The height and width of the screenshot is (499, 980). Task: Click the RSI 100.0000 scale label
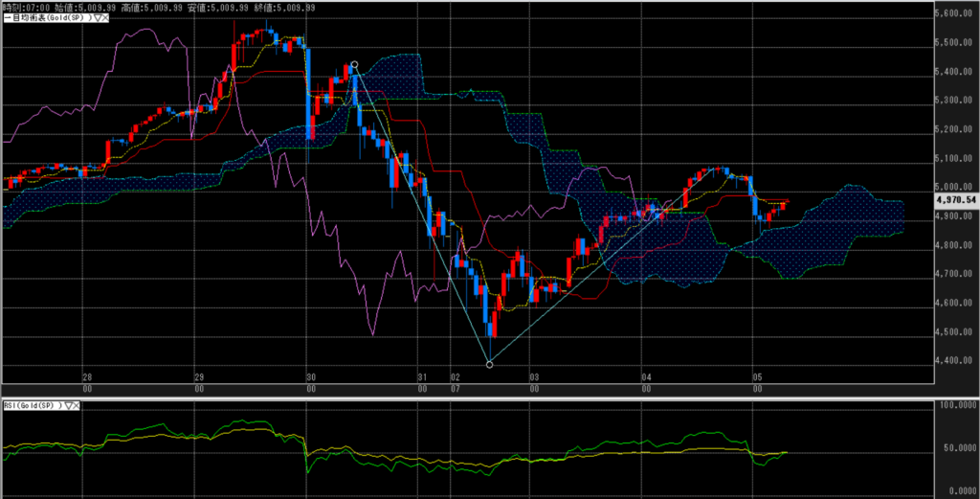(x=957, y=406)
